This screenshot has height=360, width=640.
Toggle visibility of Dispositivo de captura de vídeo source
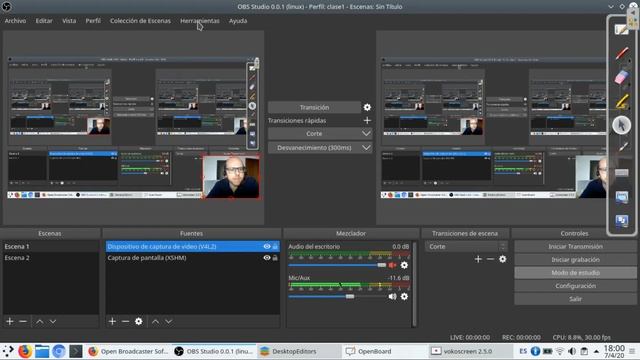tap(267, 247)
